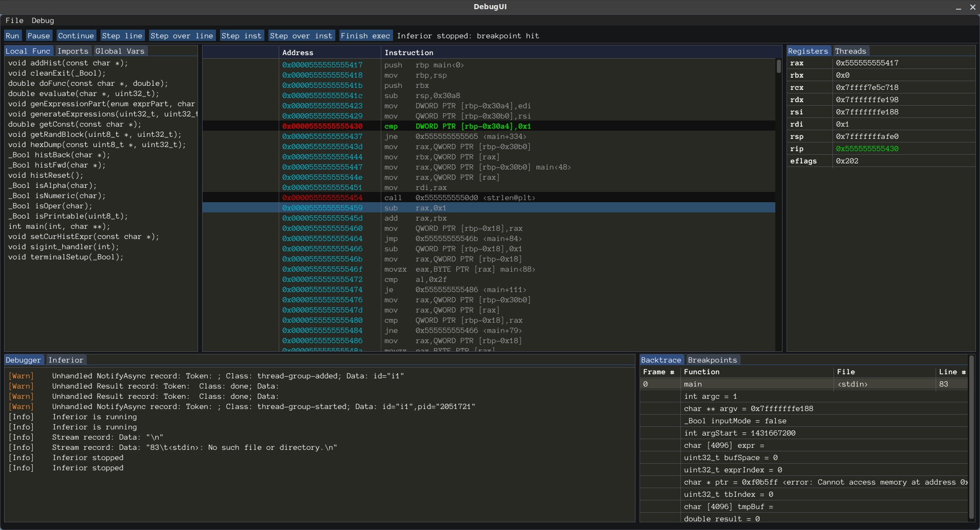Select backtrace frame 0 main
This screenshot has width=980, height=530.
click(x=804, y=384)
